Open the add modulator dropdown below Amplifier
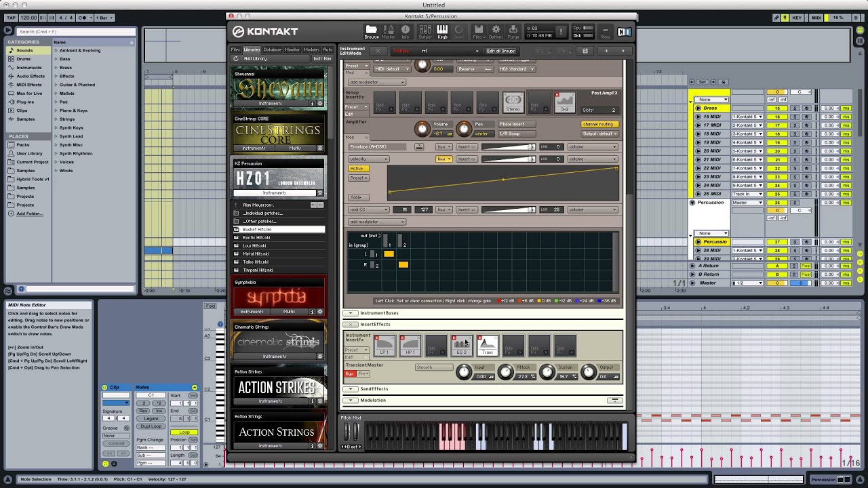Screen dimensions: 868x488 click(377, 222)
